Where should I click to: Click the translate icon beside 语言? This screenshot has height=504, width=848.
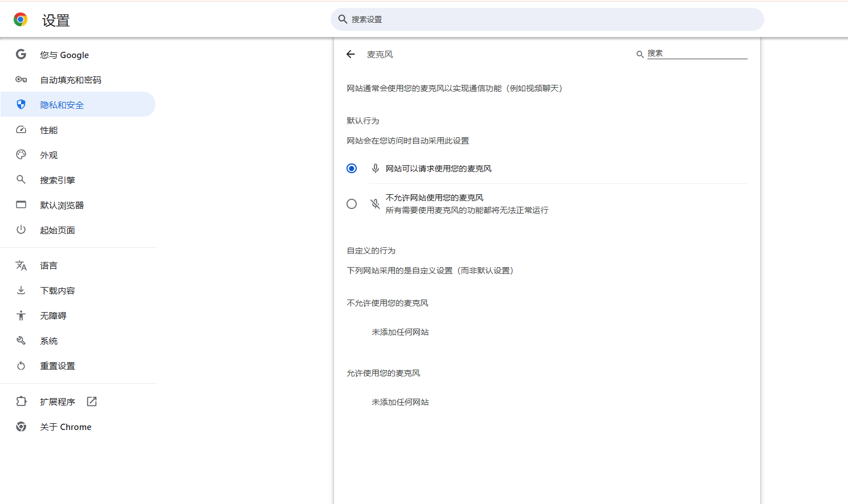coord(21,265)
